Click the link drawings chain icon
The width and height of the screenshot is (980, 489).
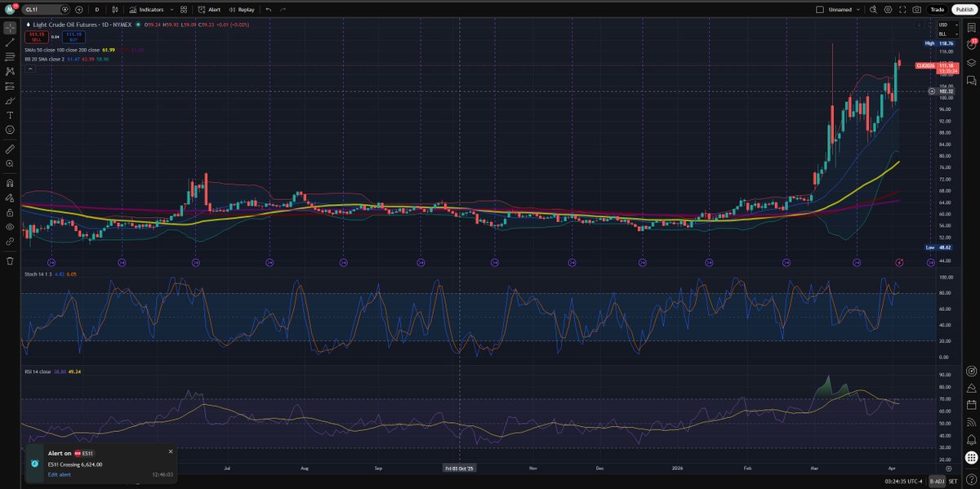pos(10,242)
